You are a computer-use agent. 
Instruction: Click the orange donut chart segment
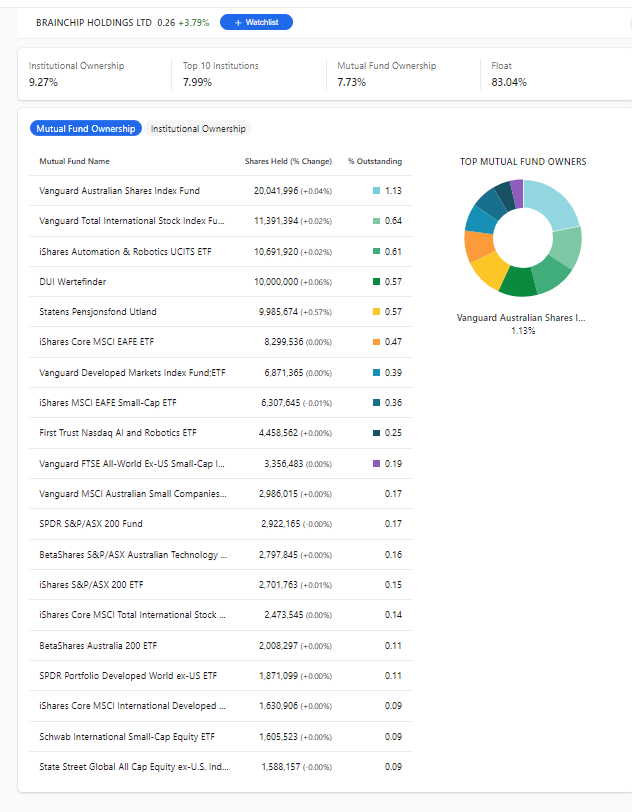(478, 246)
